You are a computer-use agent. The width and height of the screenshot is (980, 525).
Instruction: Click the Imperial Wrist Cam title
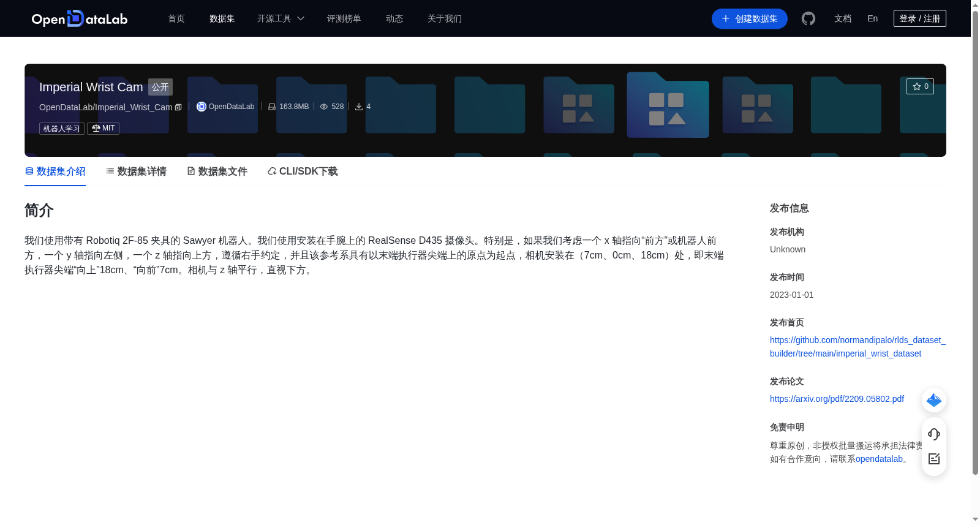[91, 87]
